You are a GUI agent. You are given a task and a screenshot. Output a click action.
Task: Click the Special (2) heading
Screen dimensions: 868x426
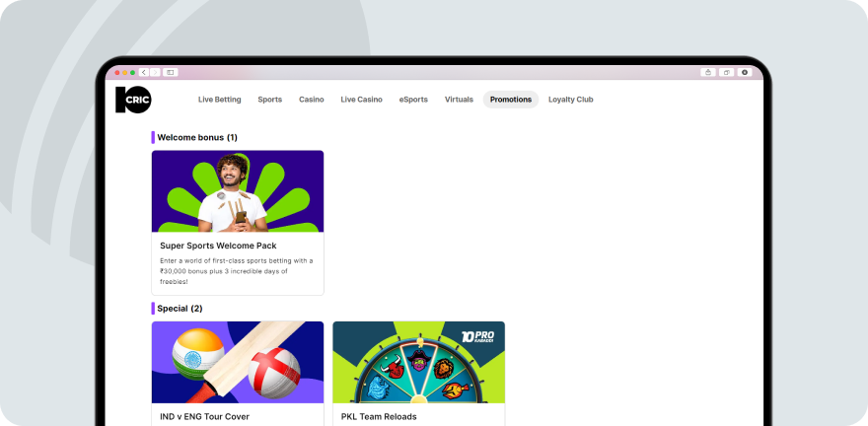[x=180, y=309]
